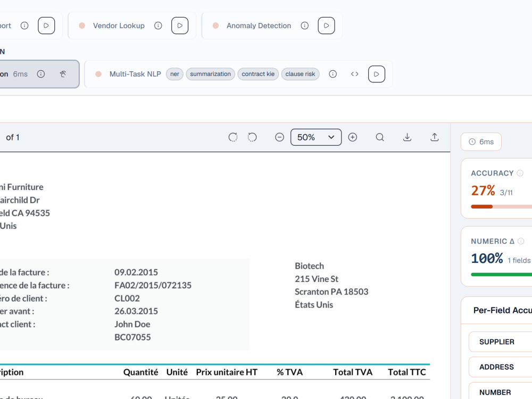Open search in document viewer
Screen dimensions: 532x399
coord(380,137)
